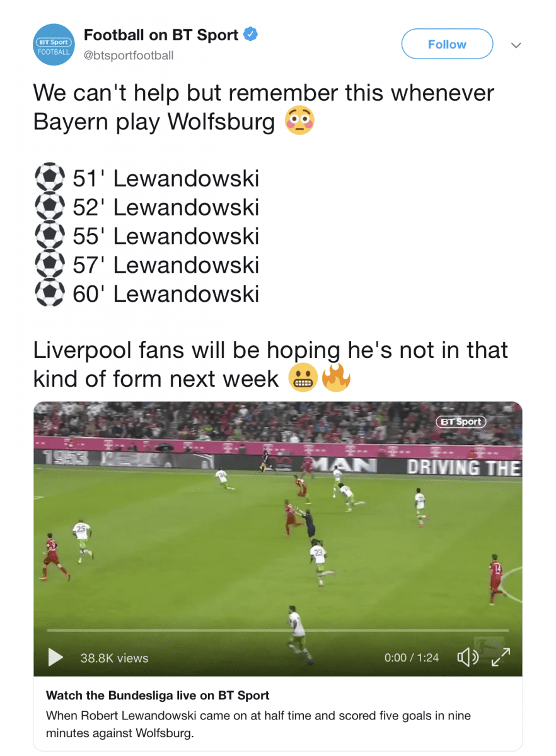
Task: Click the flushed face emoji after Wolfsburg
Action: pyautogui.click(x=300, y=120)
